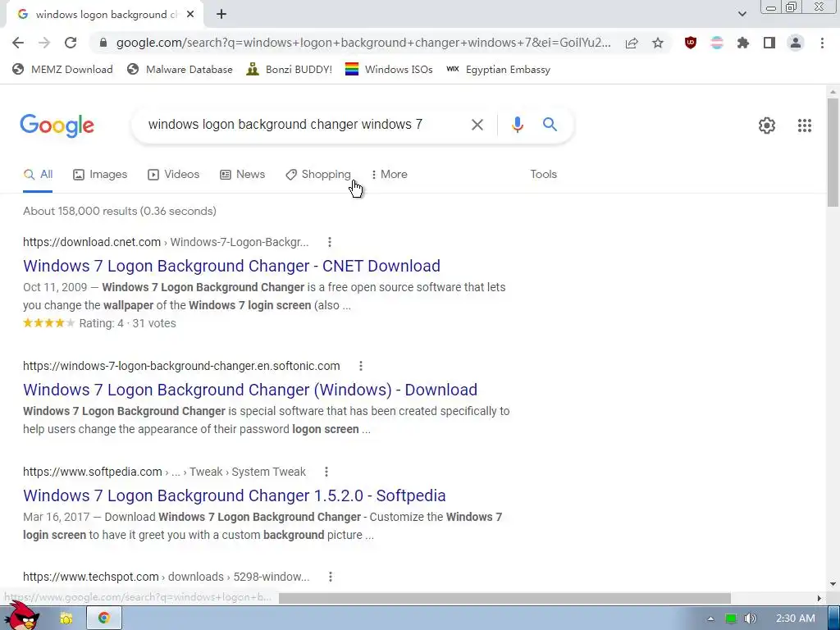Reload the current page

(x=71, y=43)
